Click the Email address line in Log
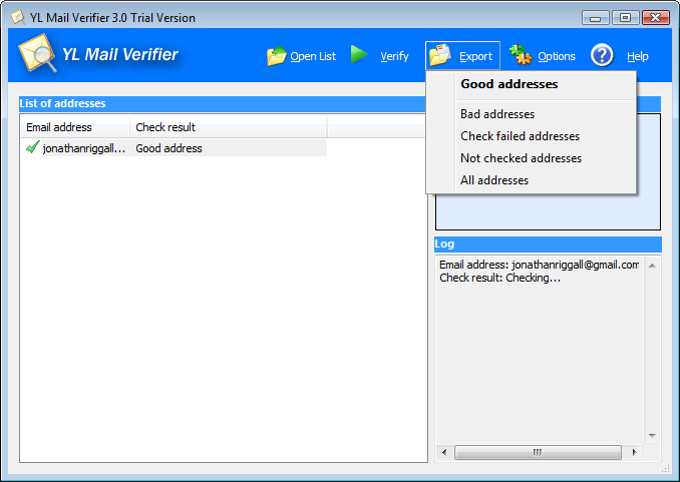680x482 pixels. coord(539,265)
